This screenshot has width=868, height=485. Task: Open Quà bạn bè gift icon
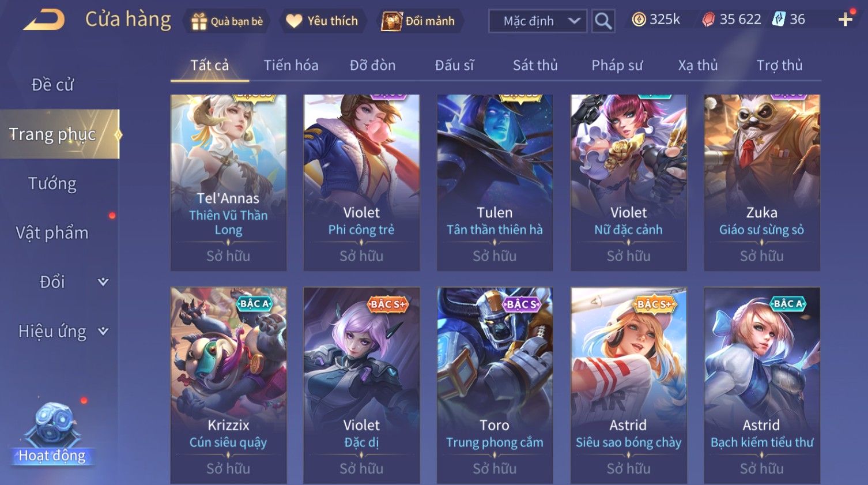pos(199,22)
